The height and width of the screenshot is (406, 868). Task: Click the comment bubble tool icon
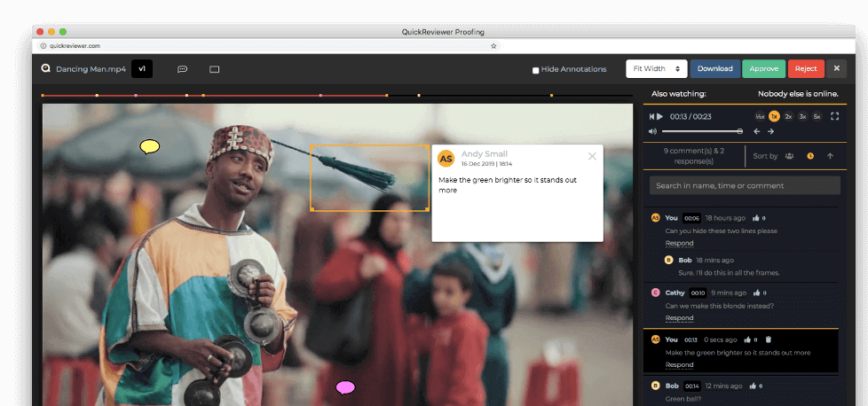(183, 69)
